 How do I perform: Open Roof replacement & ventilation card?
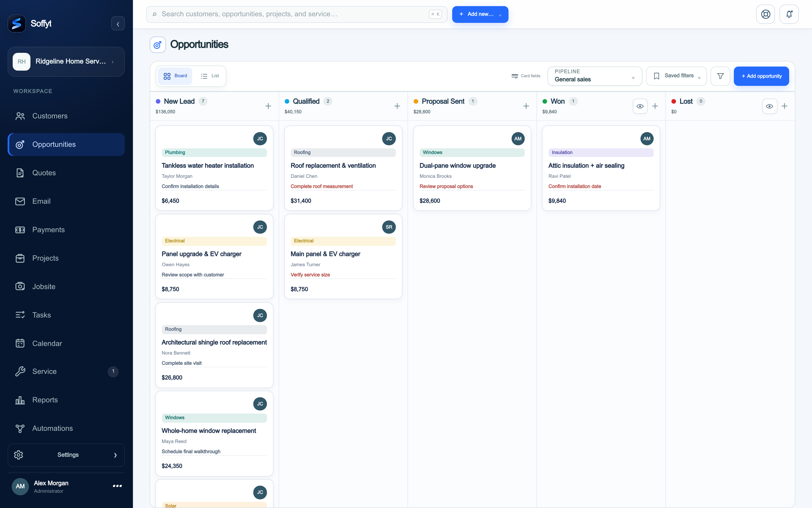(x=343, y=168)
